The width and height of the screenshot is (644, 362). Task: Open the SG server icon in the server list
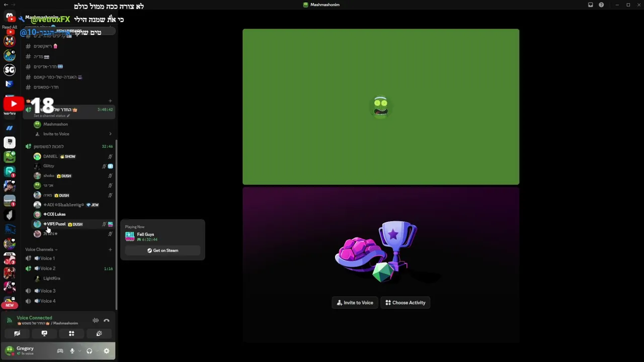pyautogui.click(x=10, y=70)
